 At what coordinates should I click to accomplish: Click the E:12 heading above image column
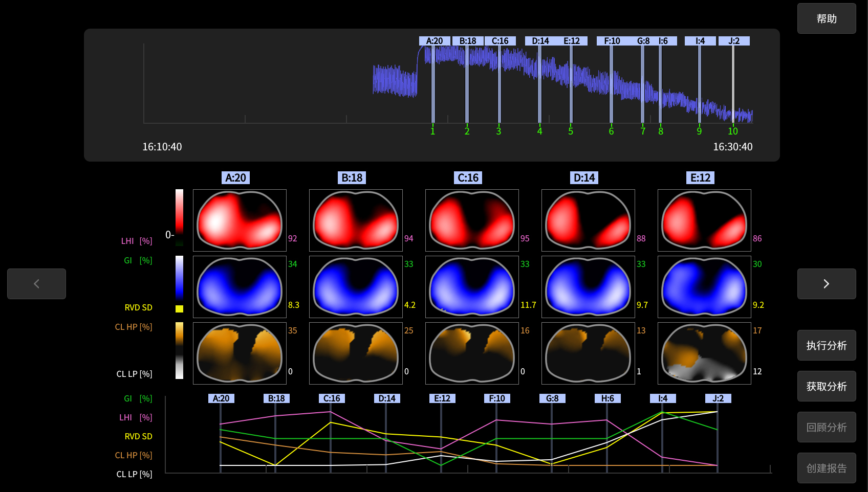click(700, 178)
